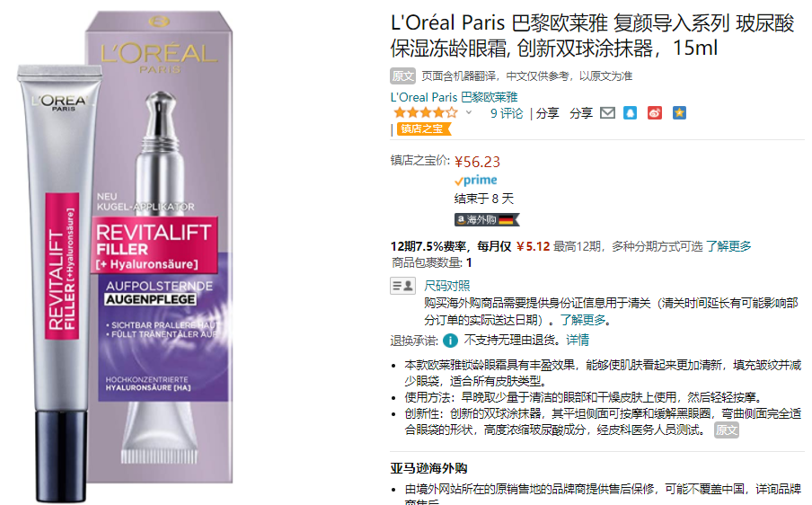Click the four-star rating stars
The height and width of the screenshot is (505, 812).
pos(425,112)
